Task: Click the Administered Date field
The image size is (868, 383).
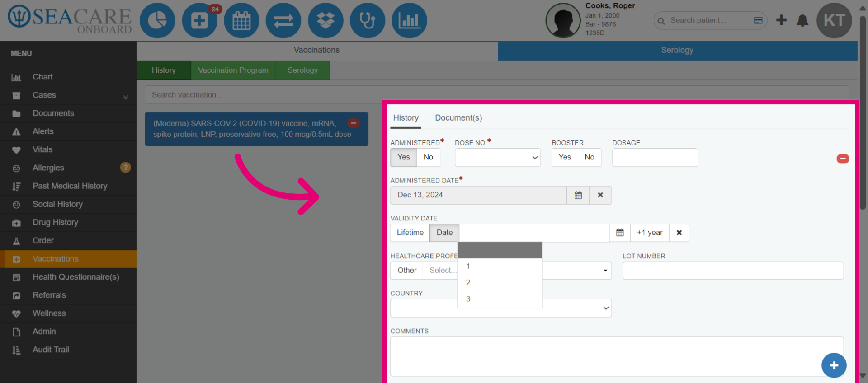Action: point(478,195)
